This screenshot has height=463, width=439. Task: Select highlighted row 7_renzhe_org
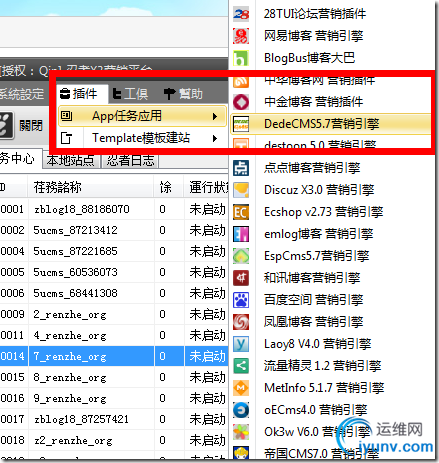coord(114,356)
